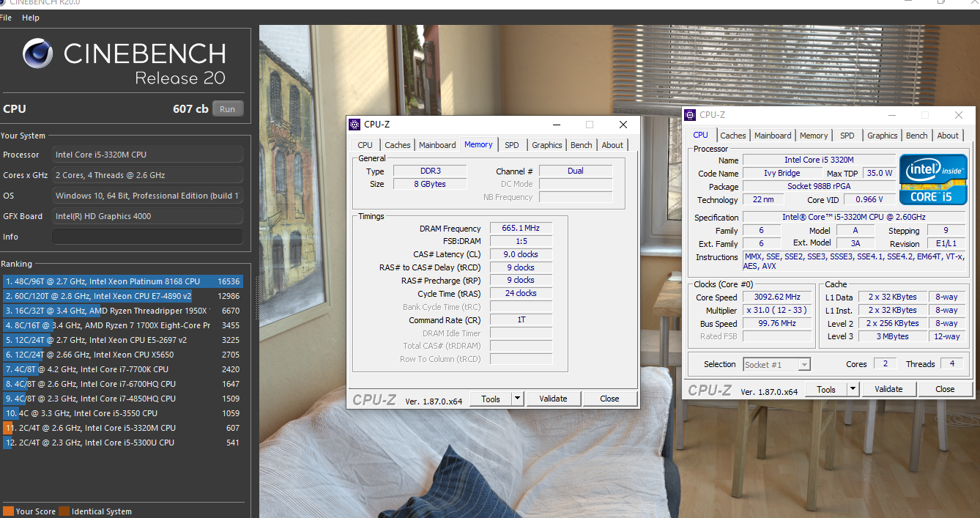Select ranking row Intel Xeon CPU E7-4890 v2

point(123,296)
